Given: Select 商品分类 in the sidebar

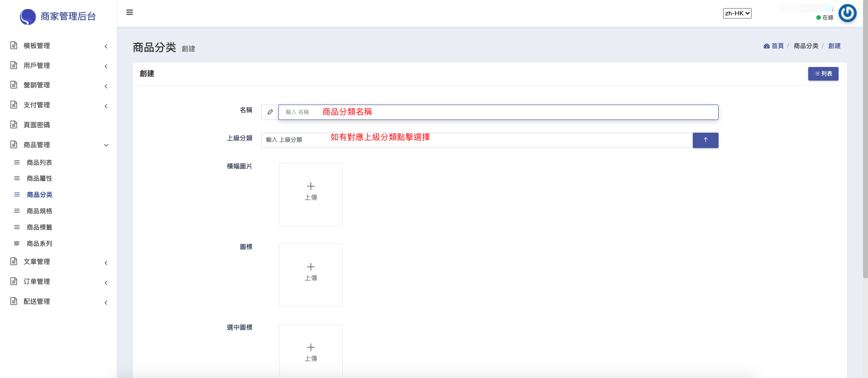Looking at the screenshot, I should point(39,195).
